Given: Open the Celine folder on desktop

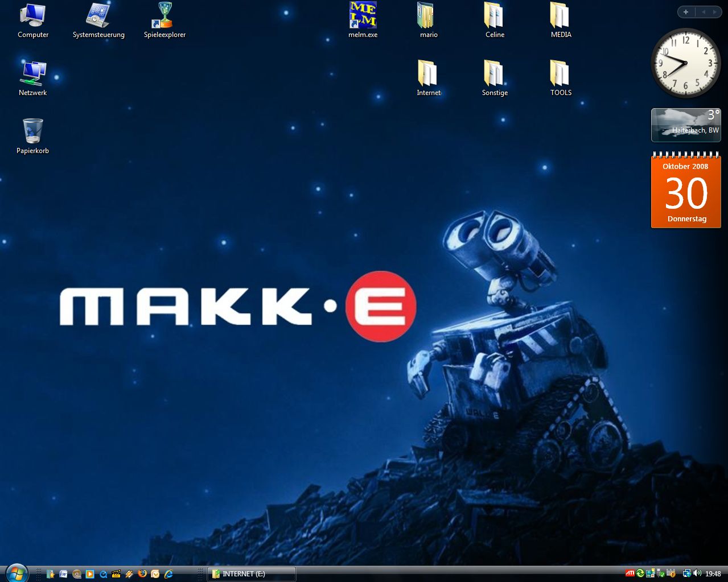Looking at the screenshot, I should (x=494, y=16).
